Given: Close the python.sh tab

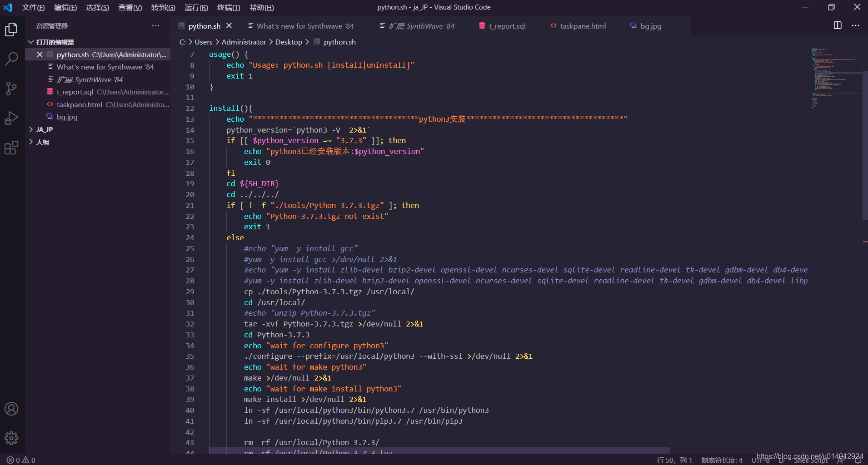Looking at the screenshot, I should point(229,26).
